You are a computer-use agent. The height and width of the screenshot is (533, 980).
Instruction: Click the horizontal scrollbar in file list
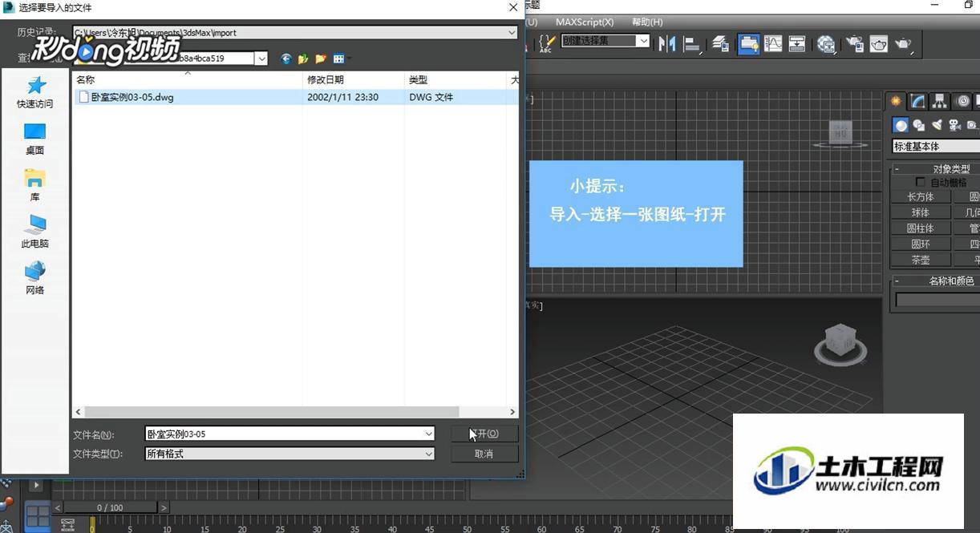pos(271,412)
